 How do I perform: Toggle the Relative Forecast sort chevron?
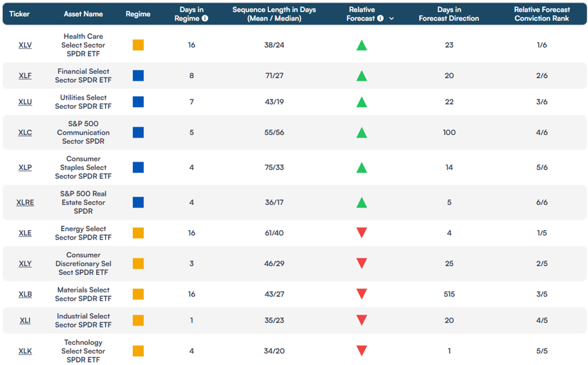click(x=391, y=19)
